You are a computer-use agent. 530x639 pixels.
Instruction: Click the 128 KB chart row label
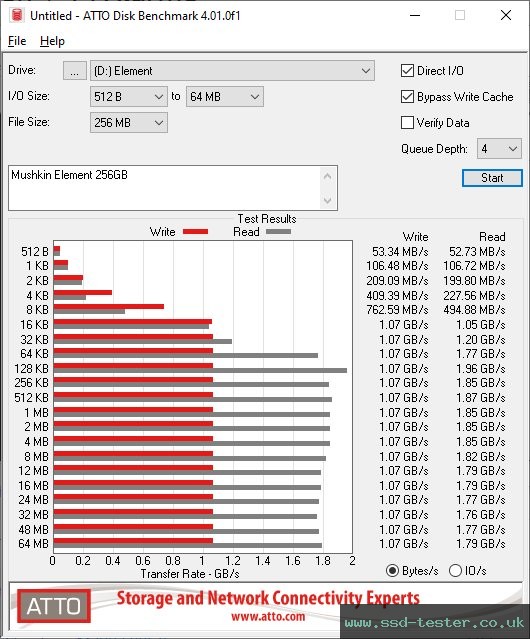click(x=31, y=369)
